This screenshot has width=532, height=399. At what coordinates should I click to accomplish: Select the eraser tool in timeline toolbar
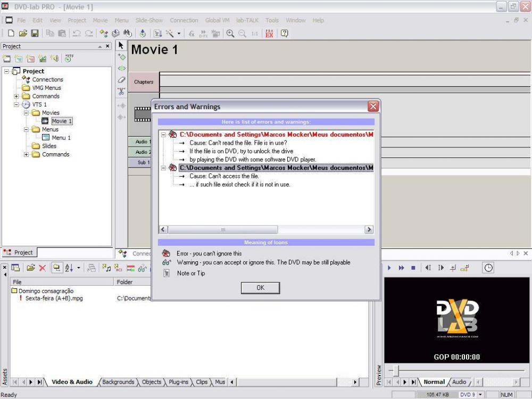coord(121,80)
